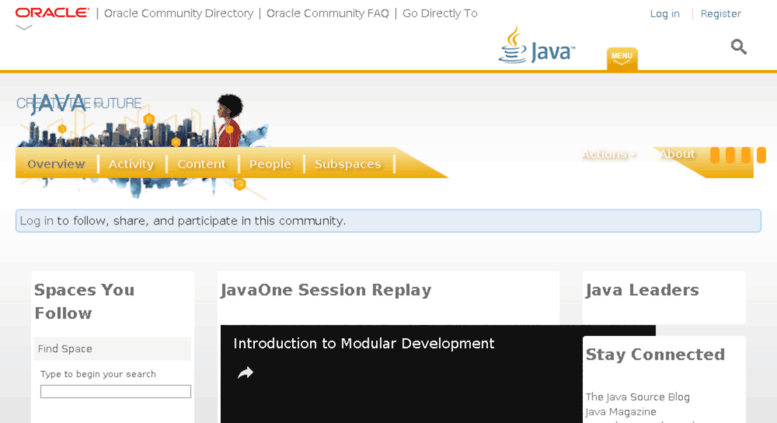Click the JavaOne Session Replay heading
This screenshot has height=423, width=777.
pos(326,290)
